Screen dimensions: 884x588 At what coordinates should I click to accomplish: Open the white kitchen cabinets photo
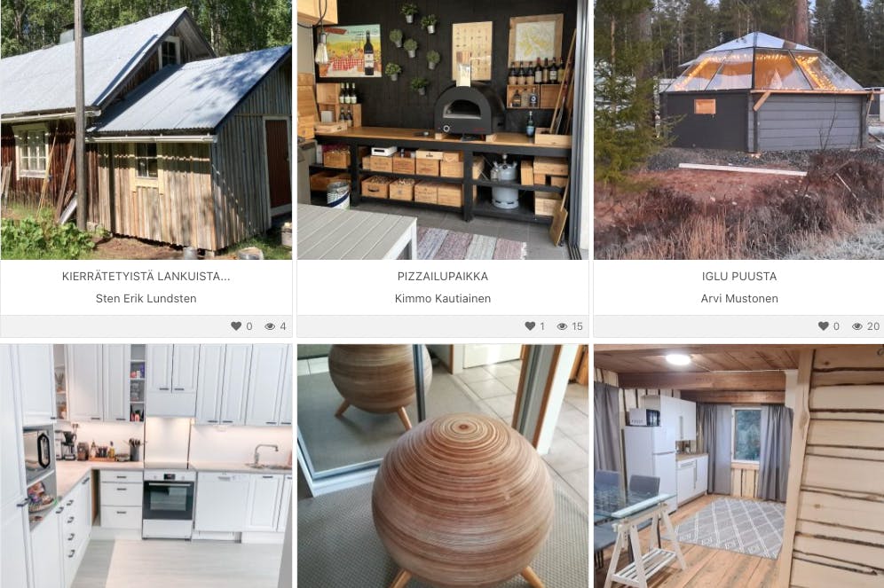(146, 466)
